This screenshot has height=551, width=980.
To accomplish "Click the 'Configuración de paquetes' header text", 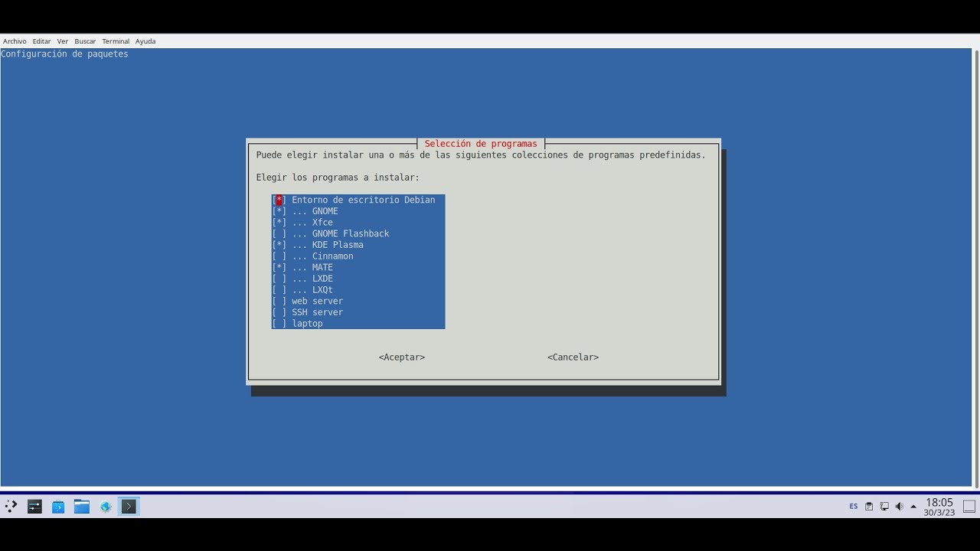I will coord(65,54).
